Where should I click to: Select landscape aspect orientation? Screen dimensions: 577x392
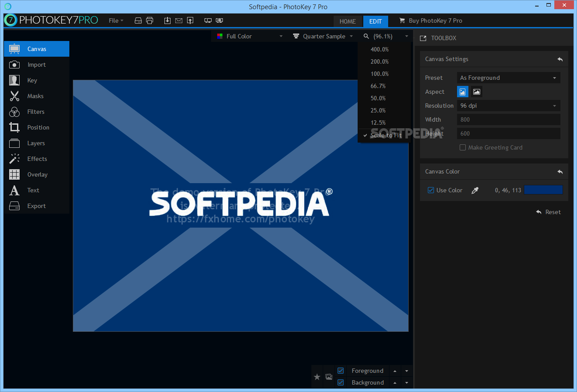pyautogui.click(x=477, y=92)
